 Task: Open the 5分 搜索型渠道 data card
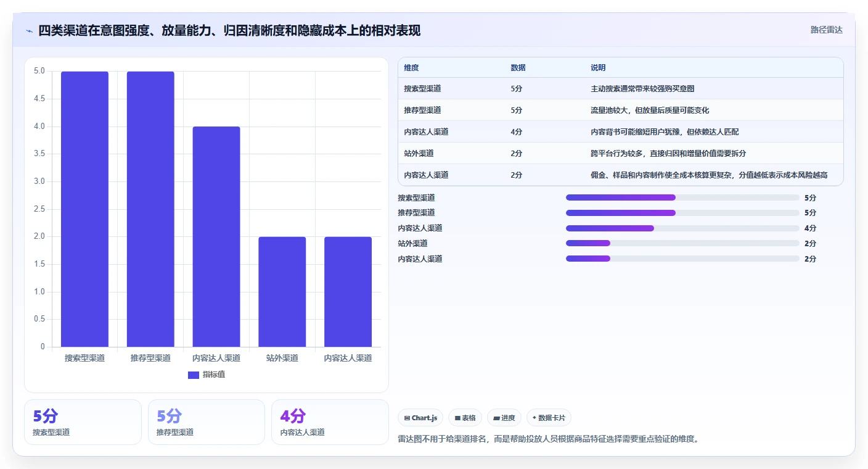point(83,422)
